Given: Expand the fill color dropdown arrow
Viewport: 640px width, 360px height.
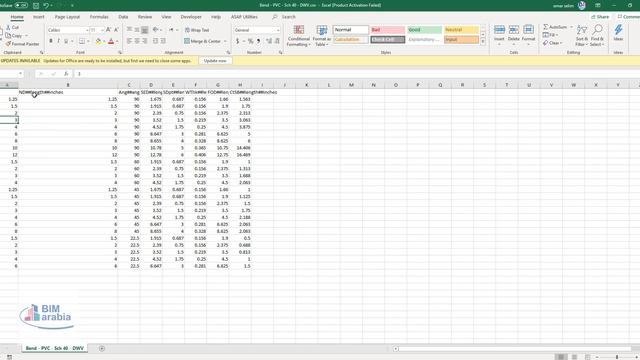Looking at the screenshot, I should point(104,41).
